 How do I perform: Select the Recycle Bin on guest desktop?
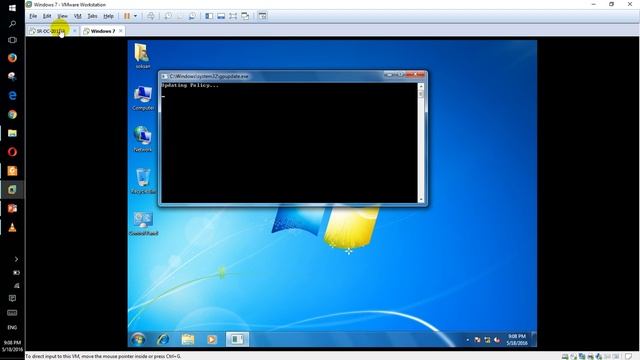[143, 181]
